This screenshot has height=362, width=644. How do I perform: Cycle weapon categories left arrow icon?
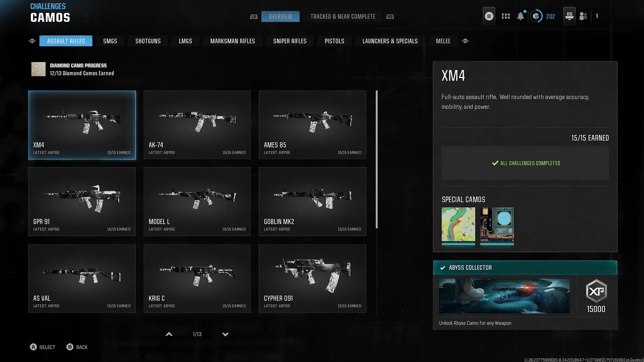(32, 41)
